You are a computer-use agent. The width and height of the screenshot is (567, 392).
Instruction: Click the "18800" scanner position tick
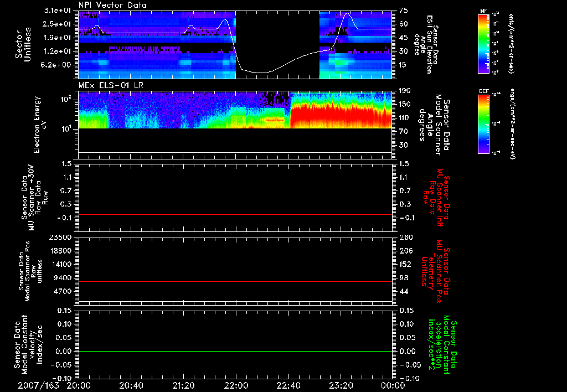coord(60,251)
